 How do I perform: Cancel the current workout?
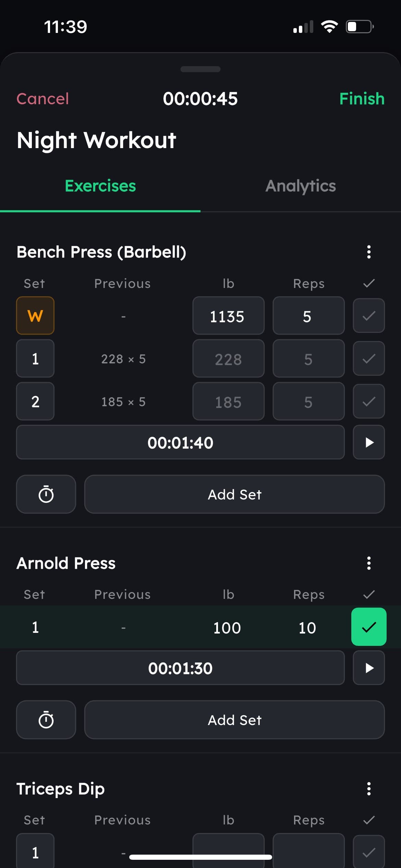(42, 99)
